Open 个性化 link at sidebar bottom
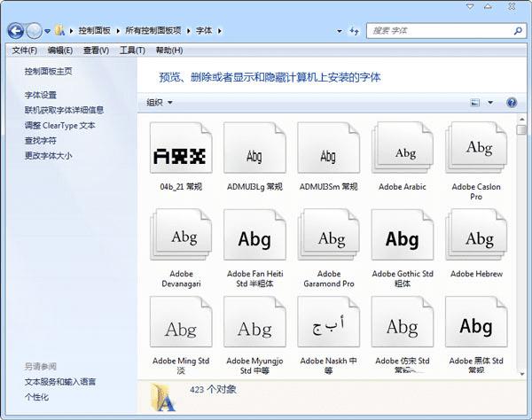 tap(36, 397)
